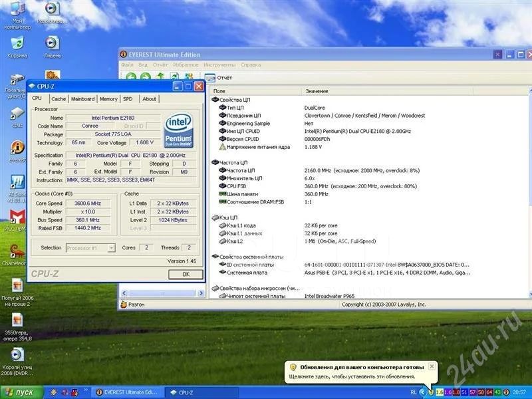532x399 pixels.
Task: Select the 3550герц, опера 354,8 file
Action: [17, 327]
